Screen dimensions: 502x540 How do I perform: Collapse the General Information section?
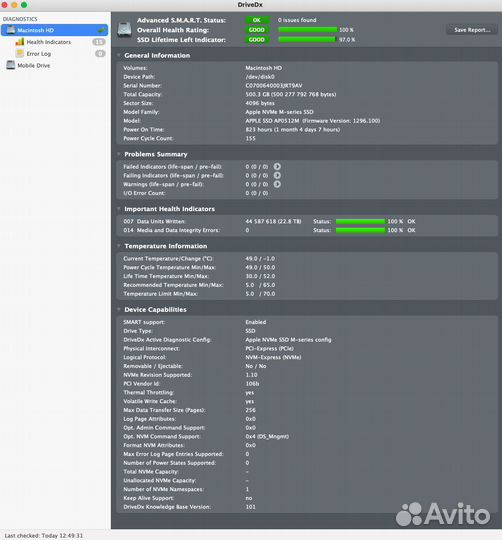pyautogui.click(x=119, y=55)
